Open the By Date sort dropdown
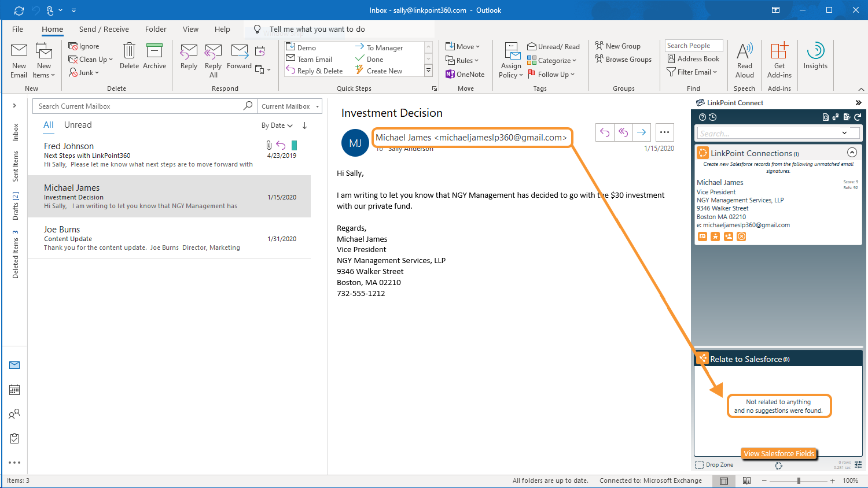868x488 pixels. tap(277, 125)
